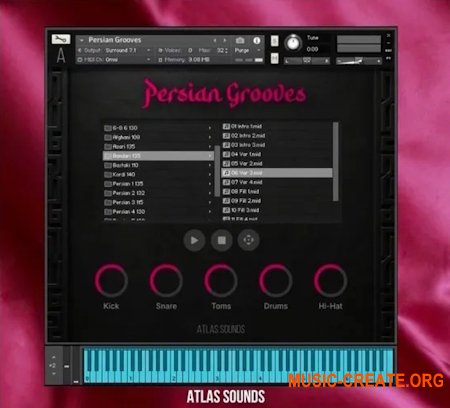The width and height of the screenshot is (450, 408).
Task: Toggle the Mute button below Solo
Action: pos(274,58)
